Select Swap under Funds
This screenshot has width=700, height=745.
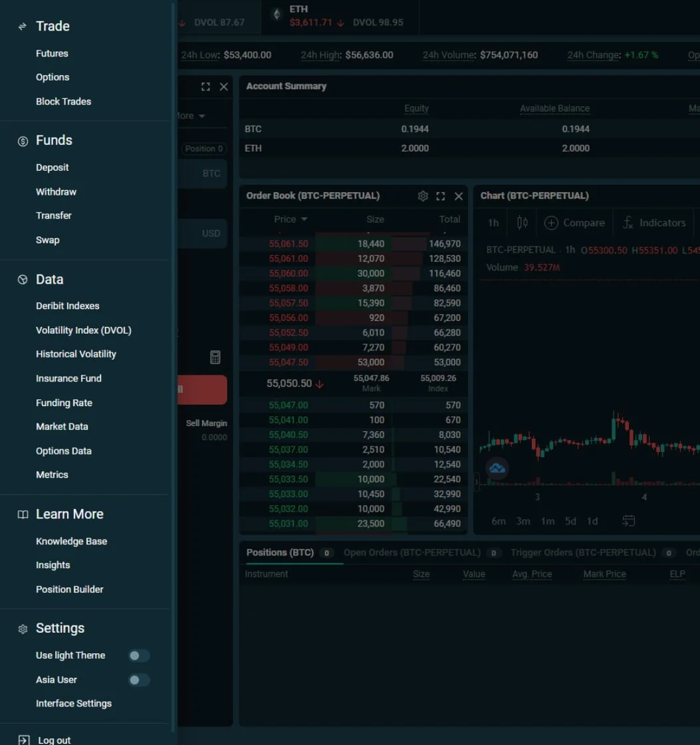pyautogui.click(x=47, y=240)
